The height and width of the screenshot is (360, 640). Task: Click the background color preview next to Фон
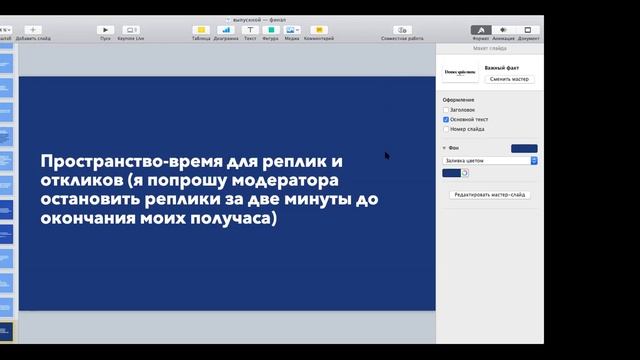pos(524,149)
